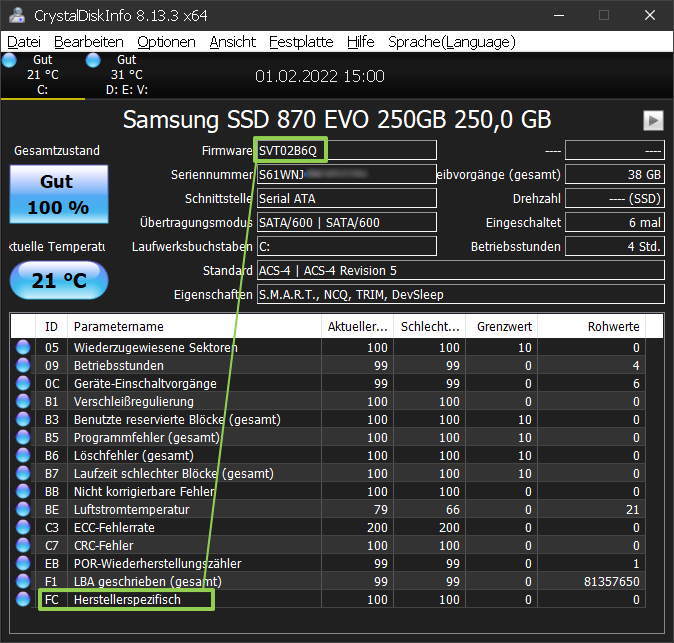Click status orb for Nicht korrigierbare Fehler
The width and height of the screenshot is (674, 643).
[23, 492]
